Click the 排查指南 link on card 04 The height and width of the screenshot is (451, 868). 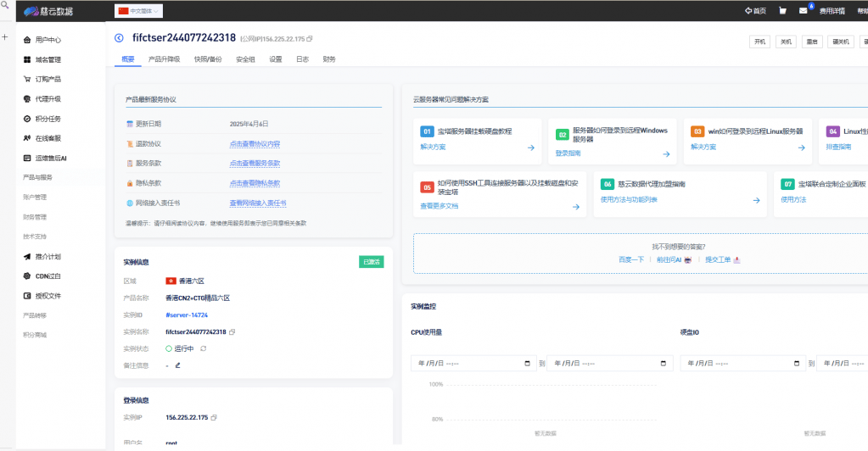pyautogui.click(x=838, y=148)
